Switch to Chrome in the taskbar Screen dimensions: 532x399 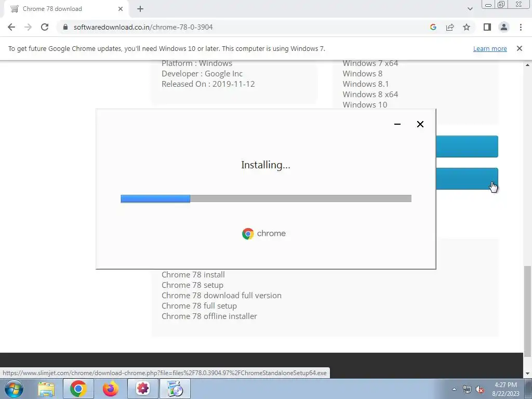[78, 389]
